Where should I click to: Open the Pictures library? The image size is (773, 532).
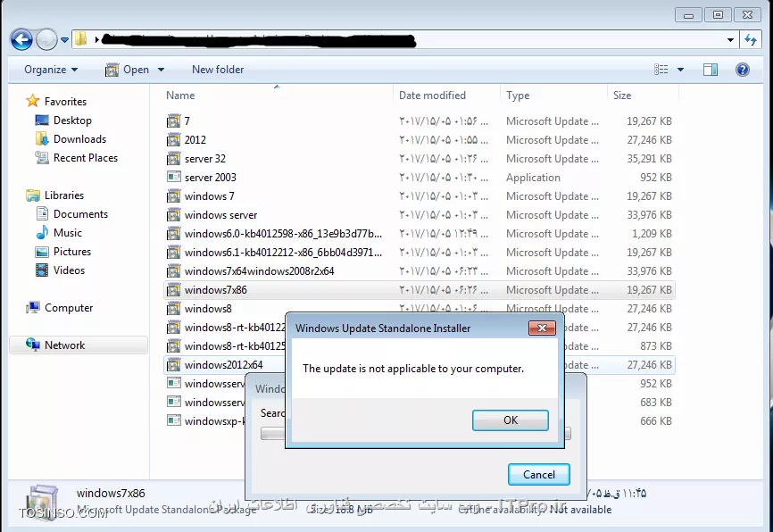click(72, 251)
